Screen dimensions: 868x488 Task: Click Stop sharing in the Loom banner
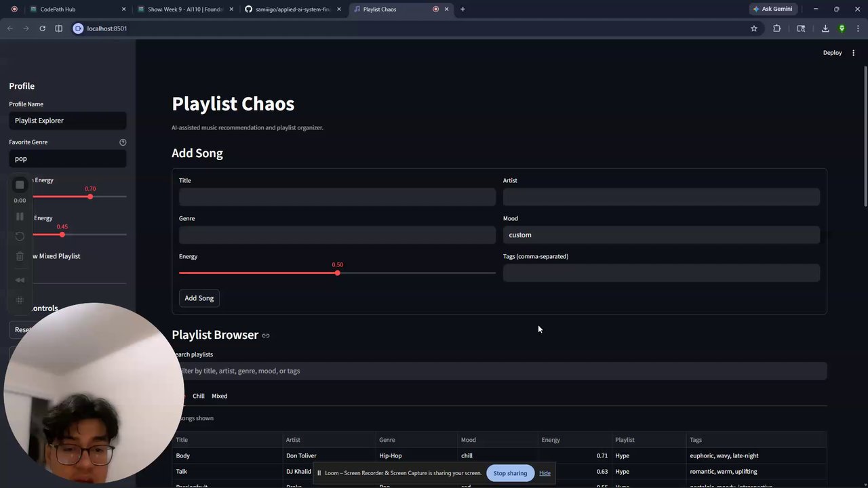click(x=510, y=473)
